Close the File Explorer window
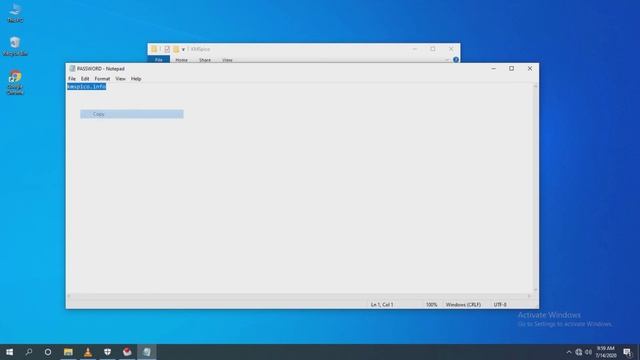Viewport: 640px width, 360px height. 451,49
